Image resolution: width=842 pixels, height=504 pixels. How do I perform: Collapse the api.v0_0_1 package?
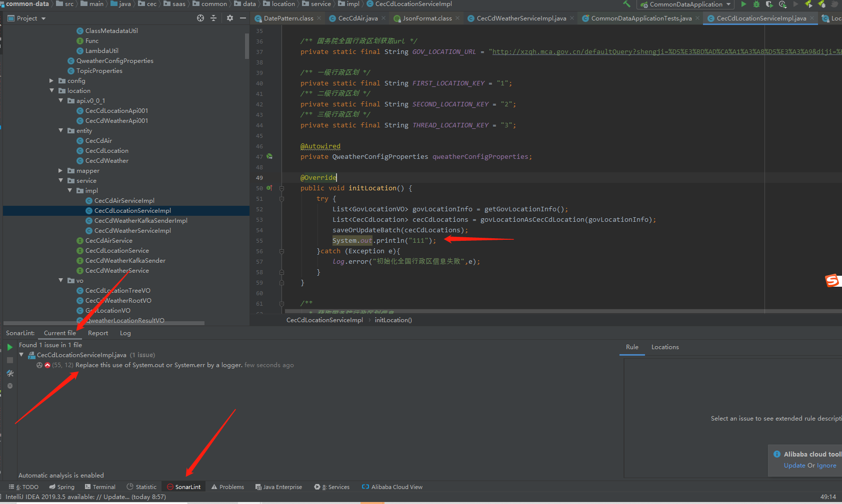tap(60, 100)
